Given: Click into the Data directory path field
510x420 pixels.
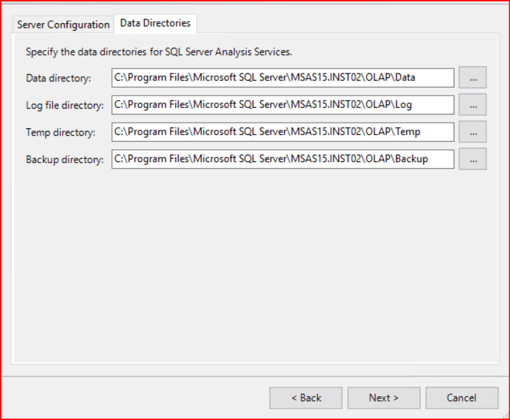Looking at the screenshot, I should coord(283,78).
